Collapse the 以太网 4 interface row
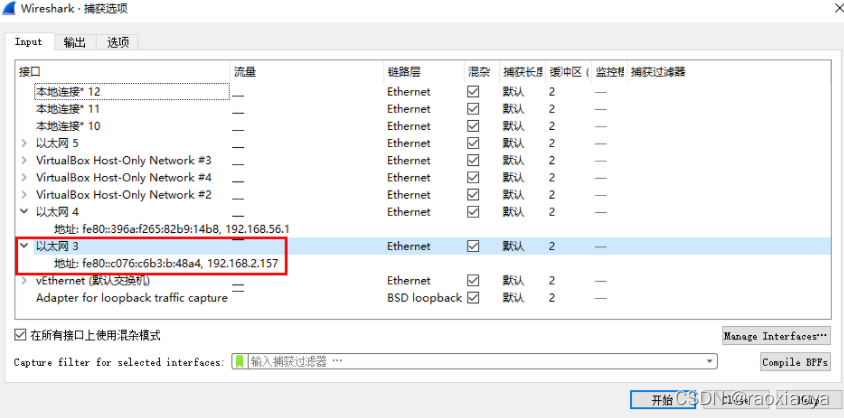This screenshot has width=844, height=418. pyautogui.click(x=24, y=212)
